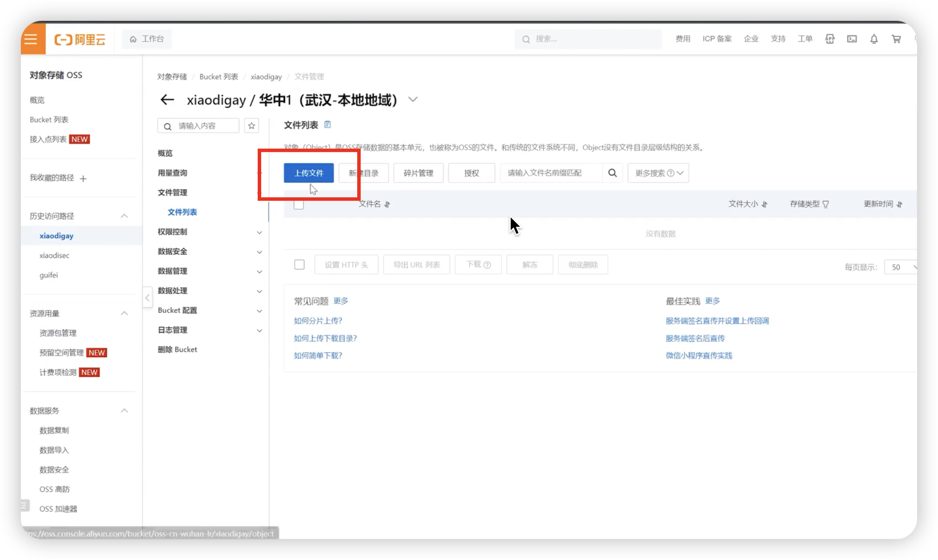Click the document icon beside 文件列表
The image size is (938, 560).
click(x=328, y=124)
